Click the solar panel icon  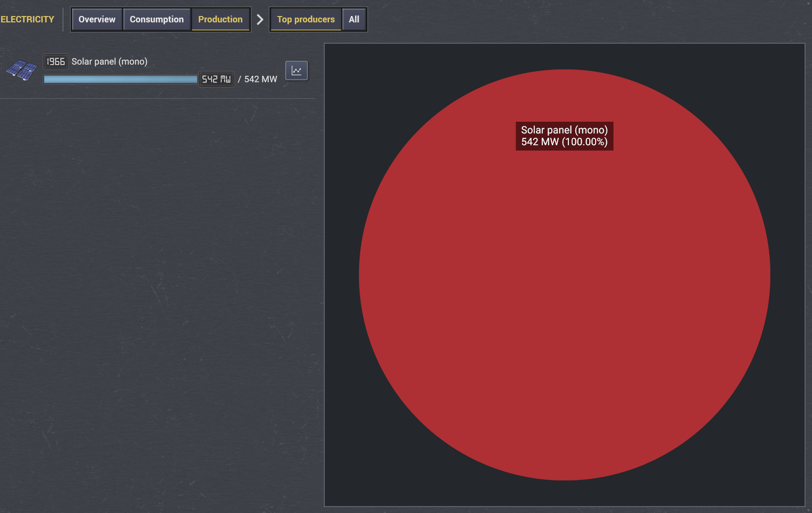pyautogui.click(x=21, y=70)
